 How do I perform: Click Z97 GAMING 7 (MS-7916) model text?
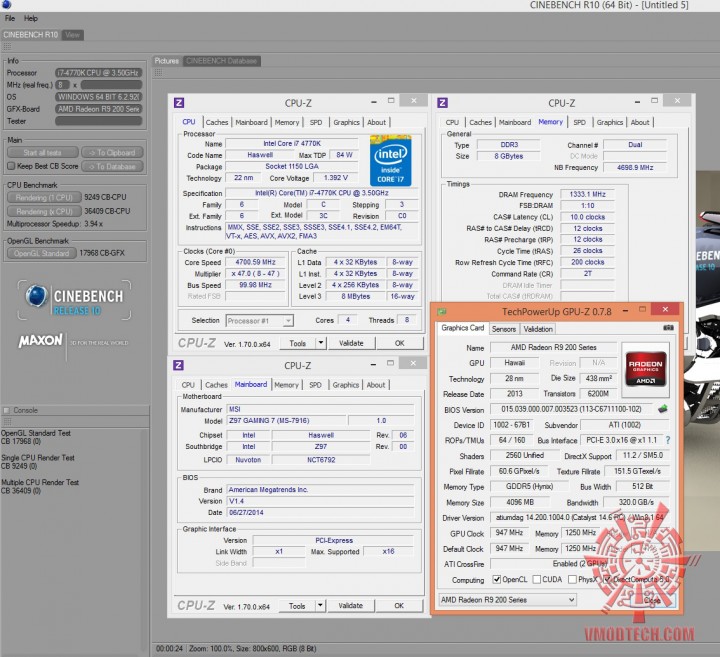tap(269, 421)
